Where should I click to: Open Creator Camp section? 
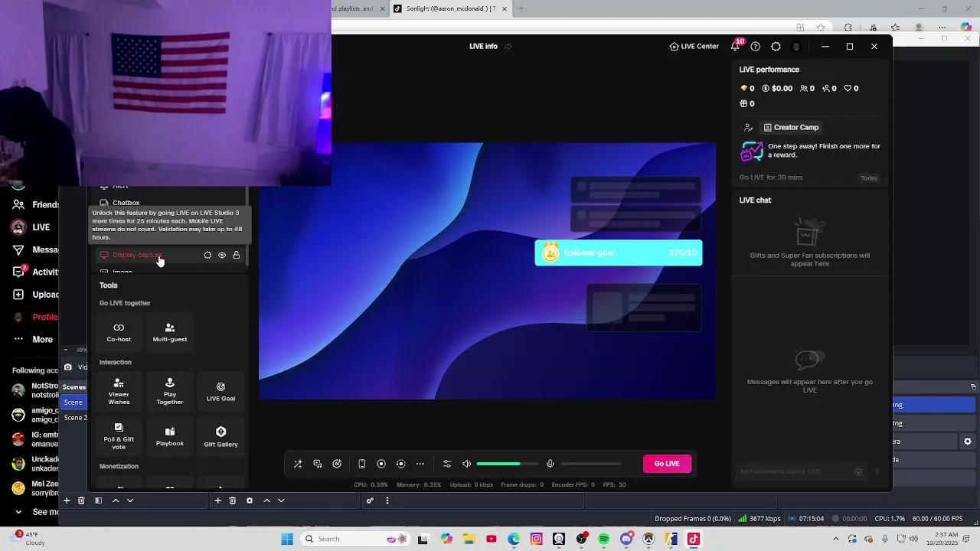tap(791, 128)
